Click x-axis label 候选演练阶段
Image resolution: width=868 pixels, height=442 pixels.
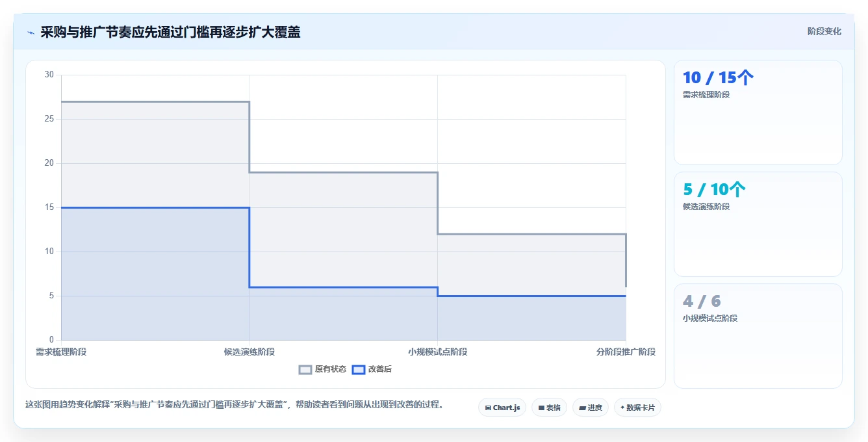coord(249,352)
